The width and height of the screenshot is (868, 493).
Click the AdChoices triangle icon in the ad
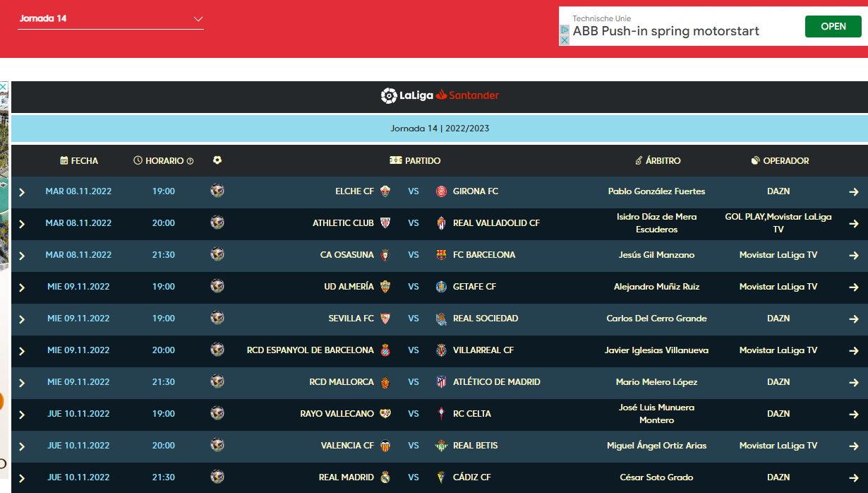pyautogui.click(x=565, y=30)
